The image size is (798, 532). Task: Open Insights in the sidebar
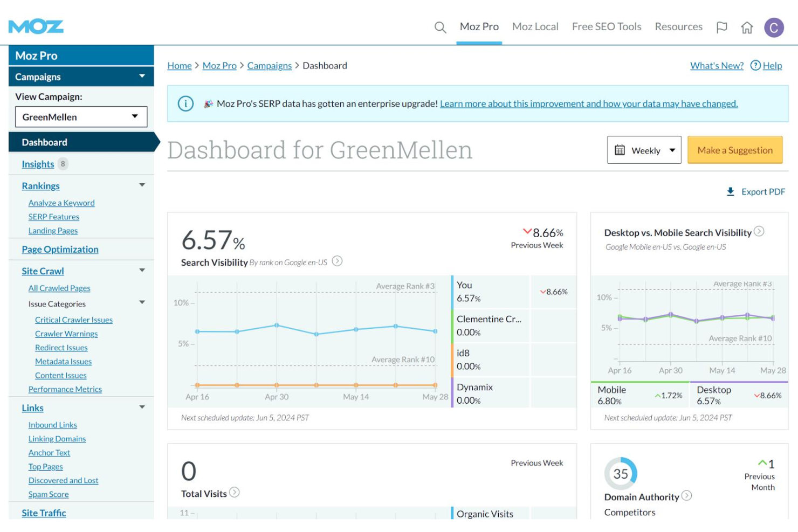pyautogui.click(x=38, y=164)
